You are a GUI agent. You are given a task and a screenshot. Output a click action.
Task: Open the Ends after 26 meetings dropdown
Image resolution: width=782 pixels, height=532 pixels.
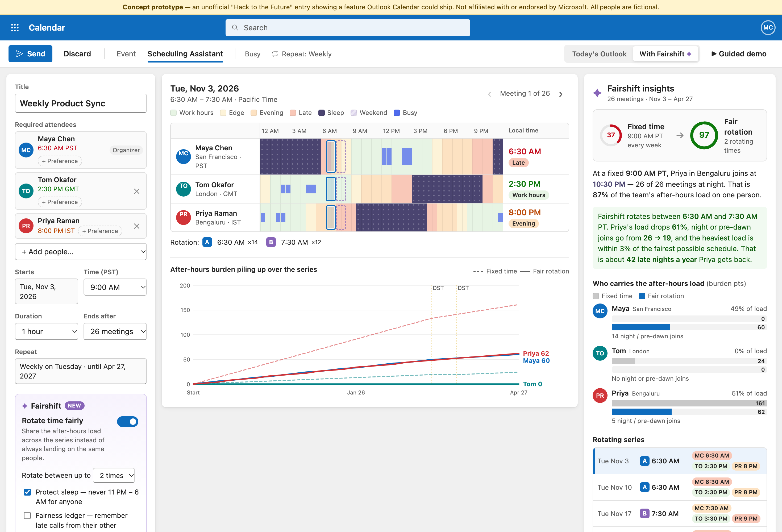[x=115, y=331]
